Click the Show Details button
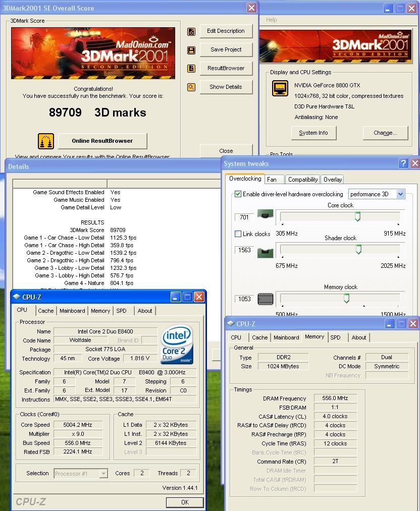Image resolution: width=420 pixels, height=511 pixels. [x=226, y=87]
